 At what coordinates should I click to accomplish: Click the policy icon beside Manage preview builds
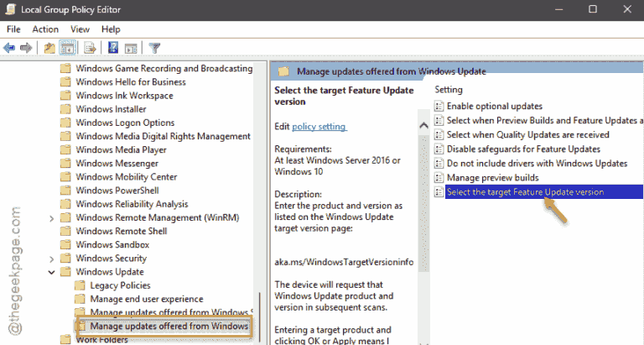click(x=439, y=178)
